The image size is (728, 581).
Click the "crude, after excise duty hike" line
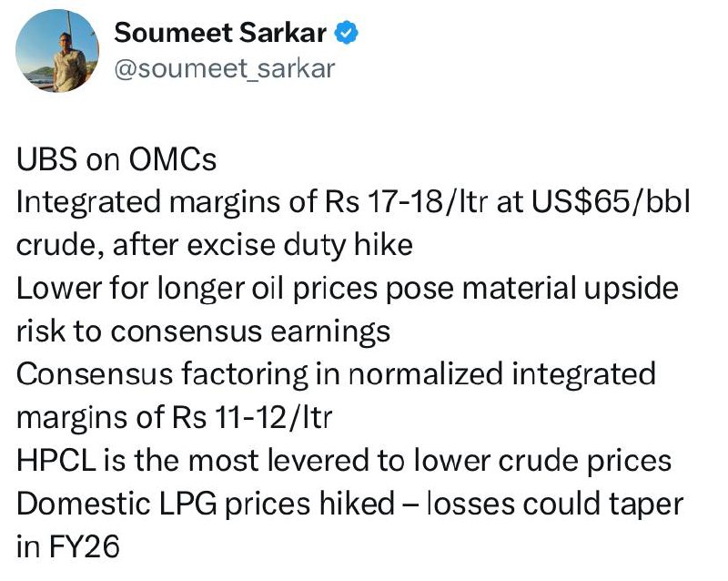[215, 245]
